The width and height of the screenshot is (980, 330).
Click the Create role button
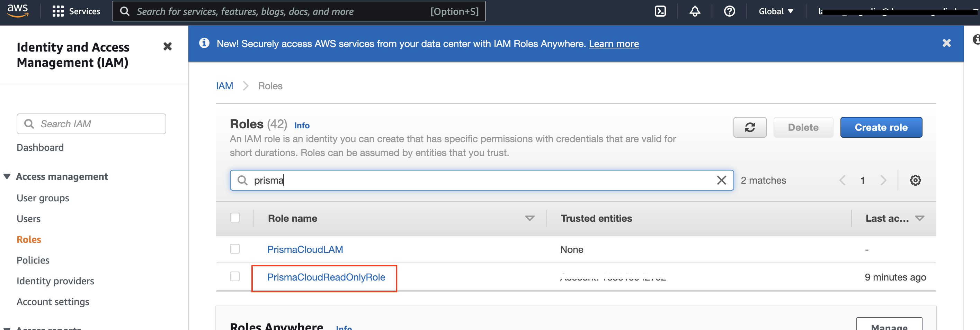881,127
